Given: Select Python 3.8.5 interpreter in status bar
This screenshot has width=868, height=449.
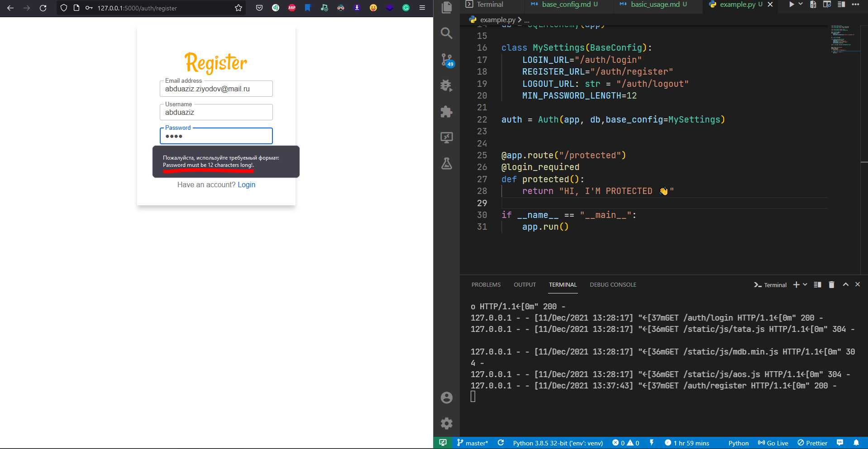Looking at the screenshot, I should [x=558, y=443].
